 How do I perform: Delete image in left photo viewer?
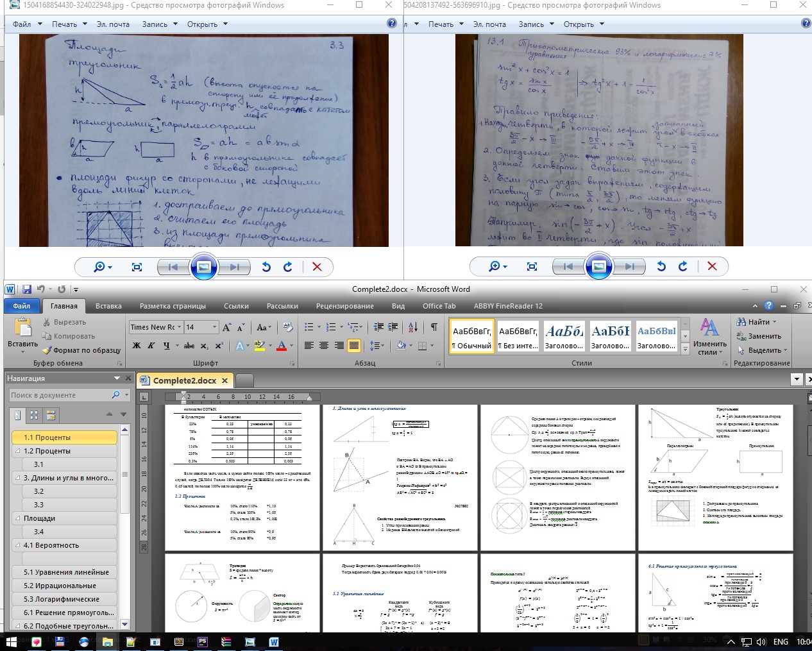coord(317,267)
